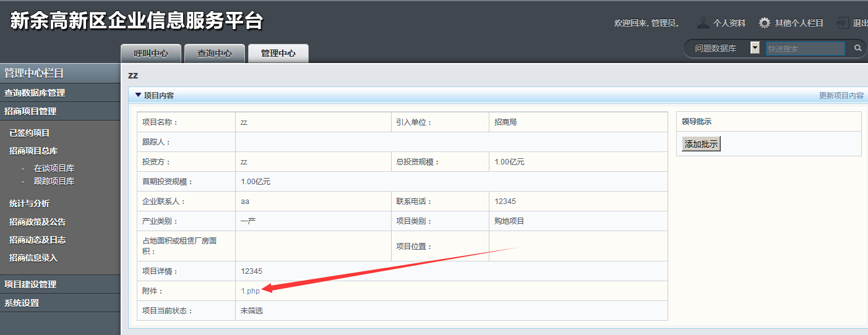Viewport: 868px width, 335px height.
Task: Open 招商信息录入 in sidebar
Action: click(33, 258)
